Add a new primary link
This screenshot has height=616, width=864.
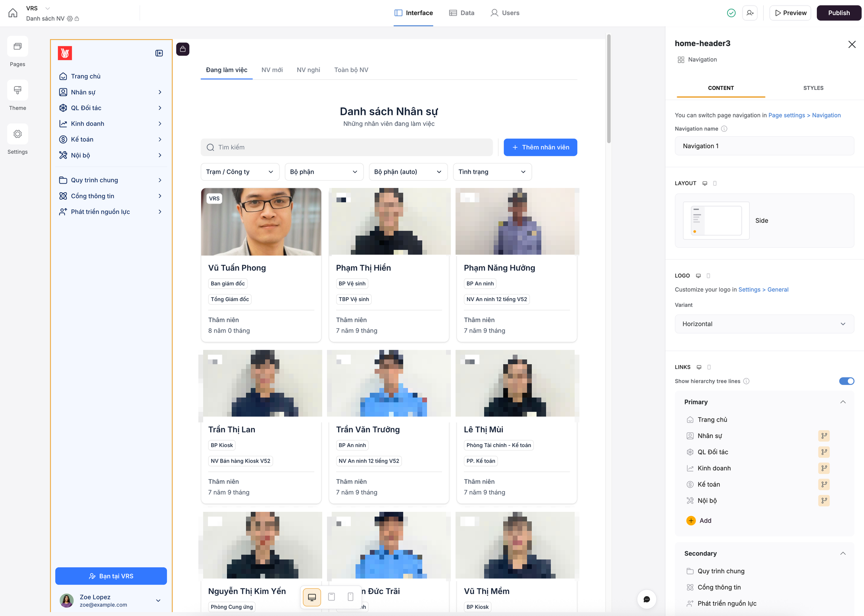coord(699,521)
